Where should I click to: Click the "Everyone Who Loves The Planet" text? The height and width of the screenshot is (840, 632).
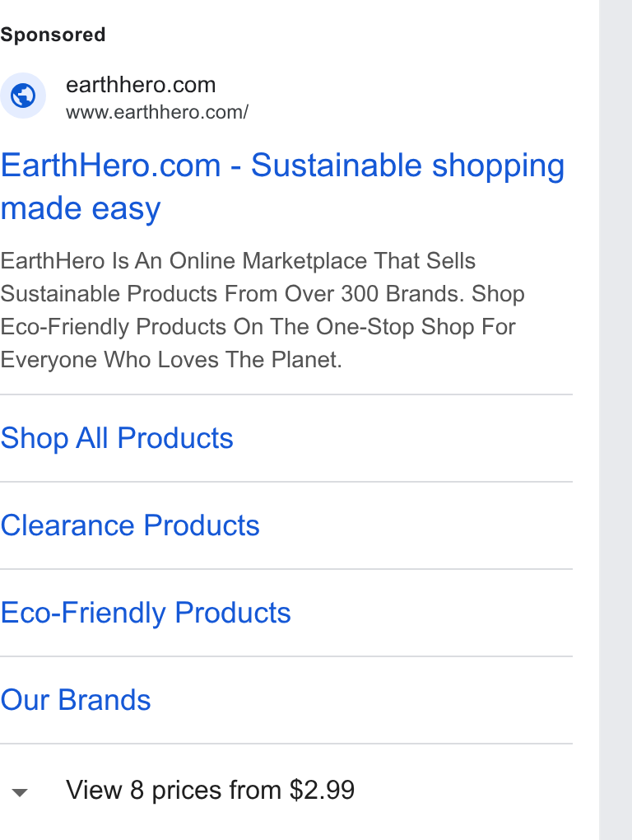coord(170,359)
